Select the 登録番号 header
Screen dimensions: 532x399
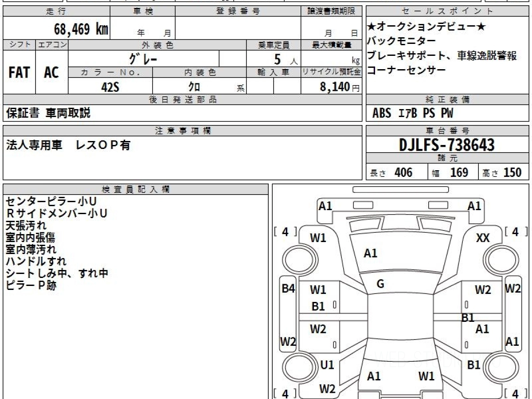click(x=238, y=12)
